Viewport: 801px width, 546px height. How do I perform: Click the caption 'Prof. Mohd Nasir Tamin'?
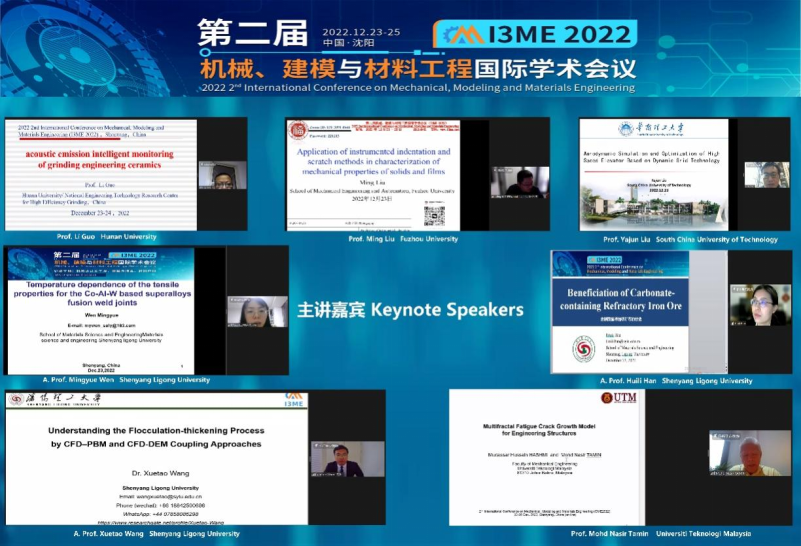[x=661, y=533]
